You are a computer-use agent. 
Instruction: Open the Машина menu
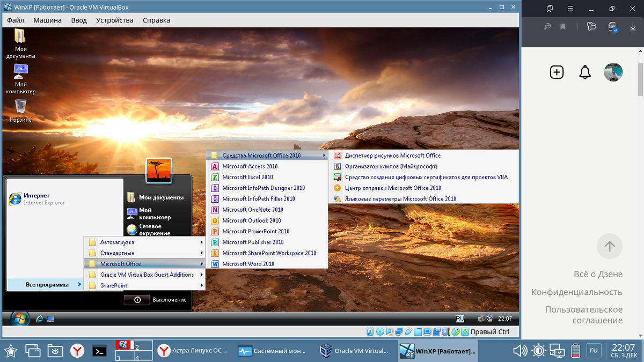(48, 20)
